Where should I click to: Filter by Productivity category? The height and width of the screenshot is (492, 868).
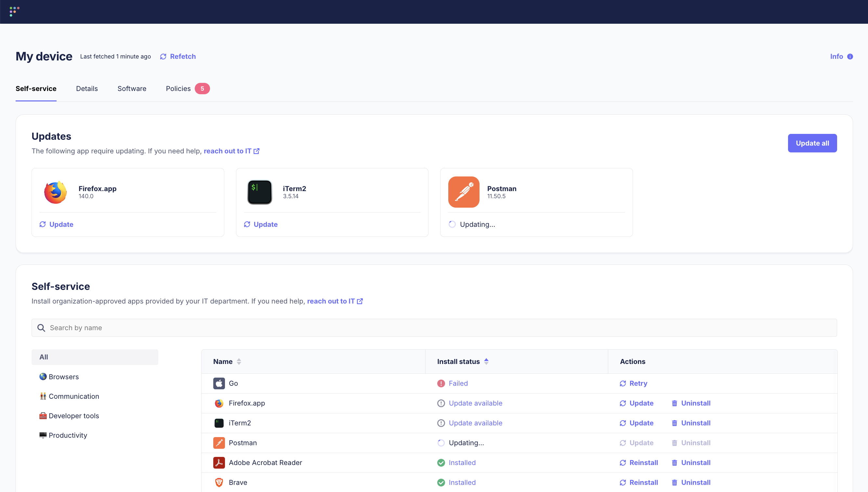(x=63, y=435)
